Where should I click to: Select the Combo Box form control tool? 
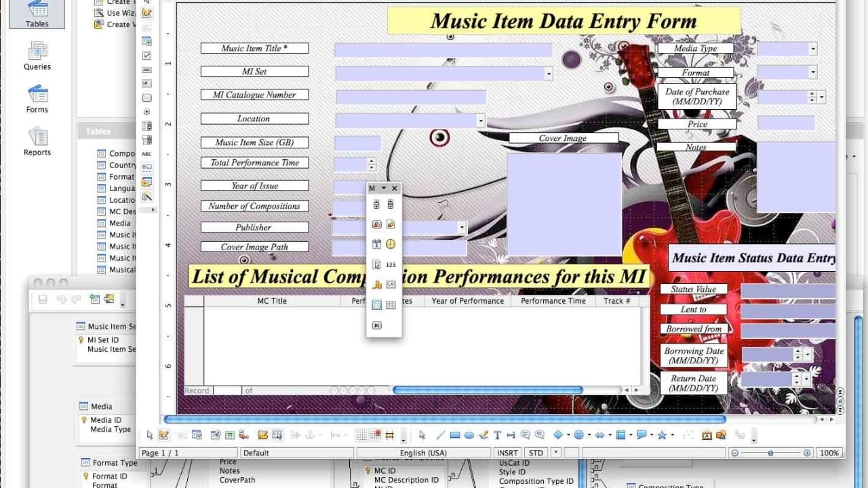[x=146, y=140]
